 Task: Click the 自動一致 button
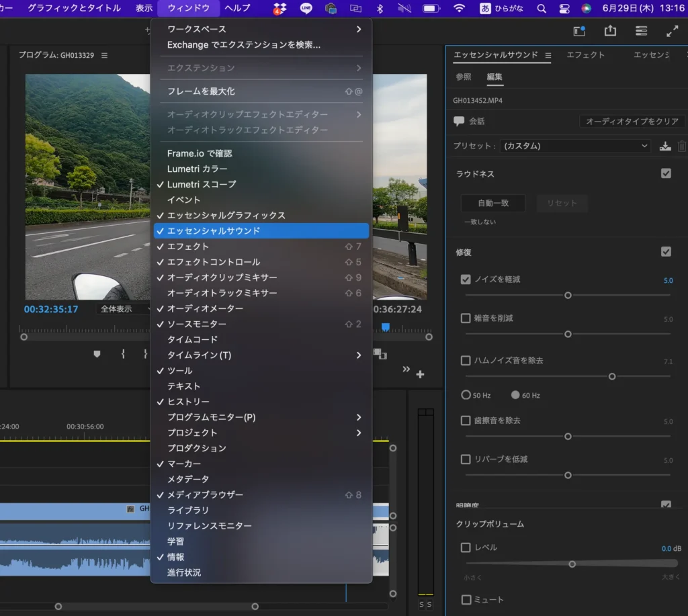pyautogui.click(x=493, y=203)
